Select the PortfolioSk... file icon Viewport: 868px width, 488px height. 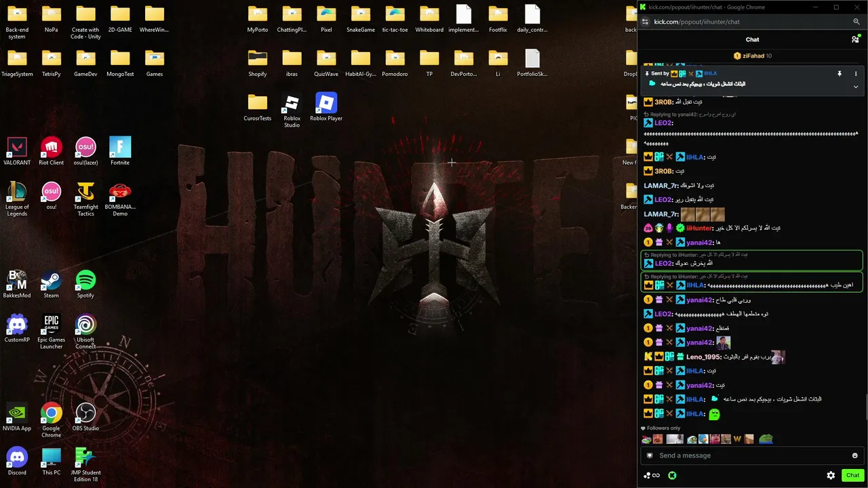(532, 63)
